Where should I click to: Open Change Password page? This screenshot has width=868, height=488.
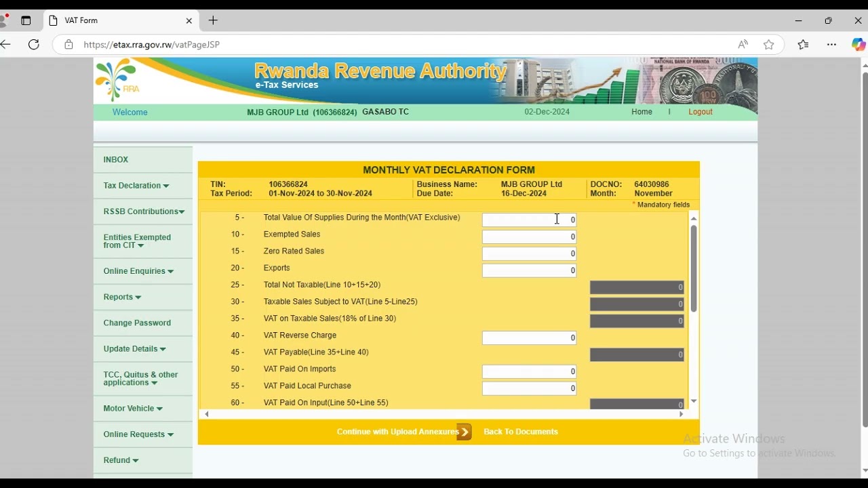pyautogui.click(x=143, y=323)
